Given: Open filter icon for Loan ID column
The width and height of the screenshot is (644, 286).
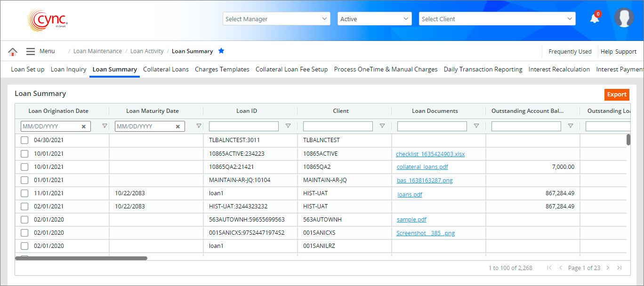Looking at the screenshot, I should click(288, 126).
